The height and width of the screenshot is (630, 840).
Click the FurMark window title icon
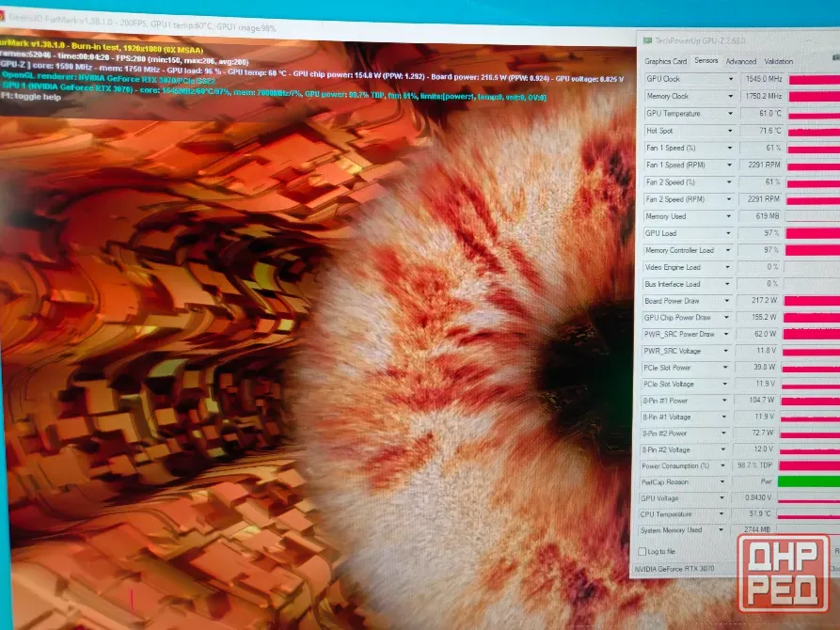(x=2, y=16)
